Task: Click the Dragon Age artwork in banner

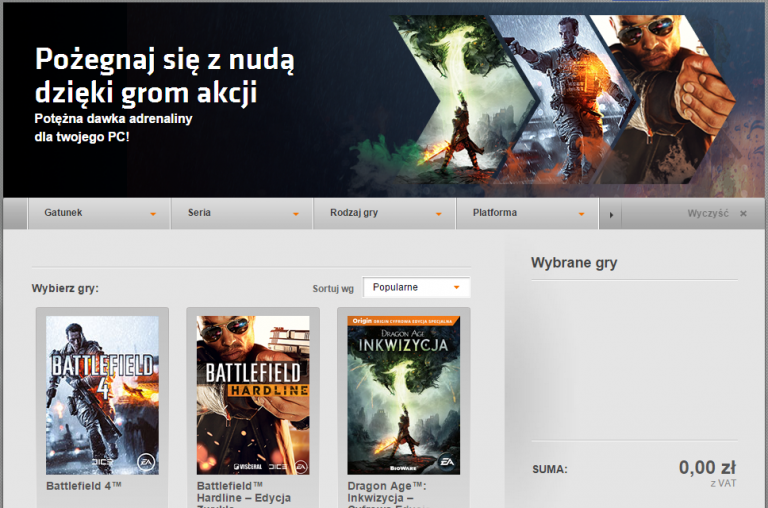Action: (463, 100)
